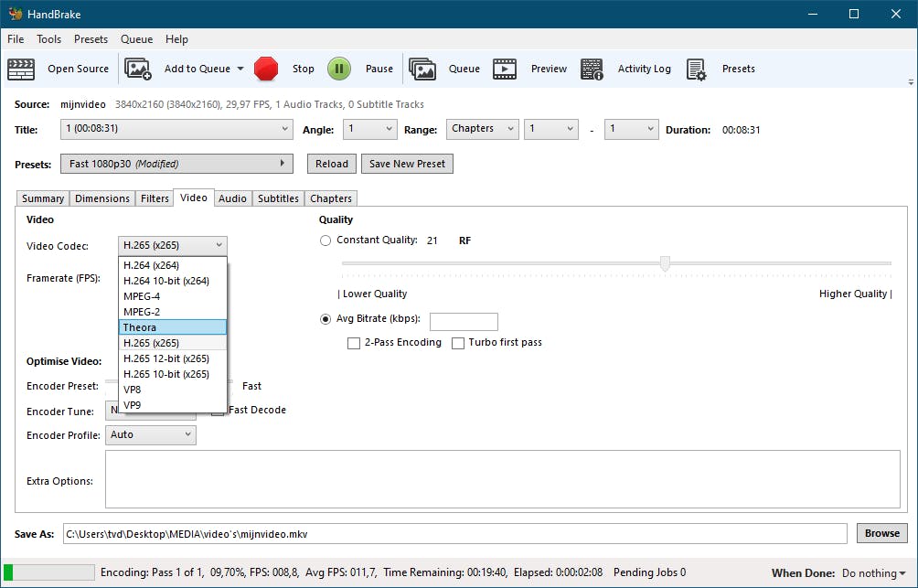The width and height of the screenshot is (918, 588).
Task: Open the Encoder Profile Auto dropdown
Action: pos(151,435)
